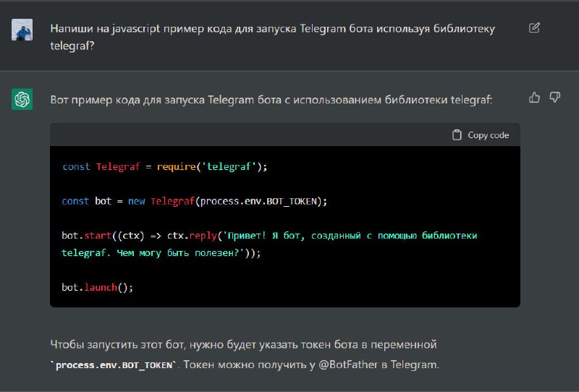Screen dimensions: 579x392
Task: Click the line "Вот пример кода для запуска"
Action: (x=271, y=100)
